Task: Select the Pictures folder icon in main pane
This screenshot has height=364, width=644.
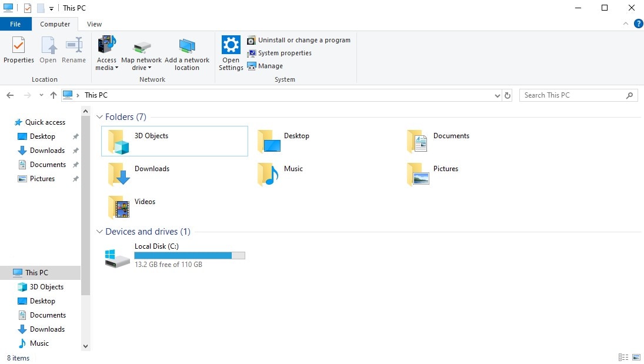Action: pos(418,174)
